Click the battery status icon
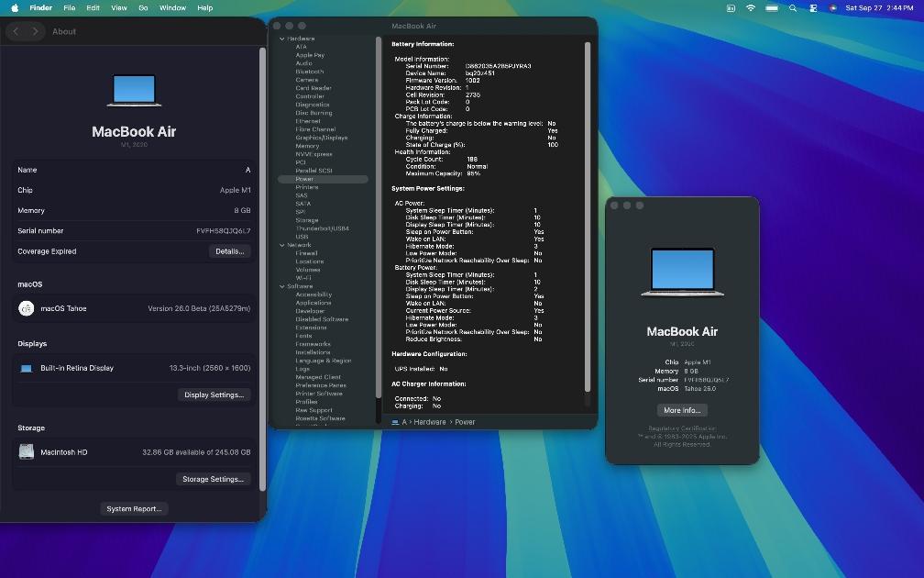 (x=772, y=7)
